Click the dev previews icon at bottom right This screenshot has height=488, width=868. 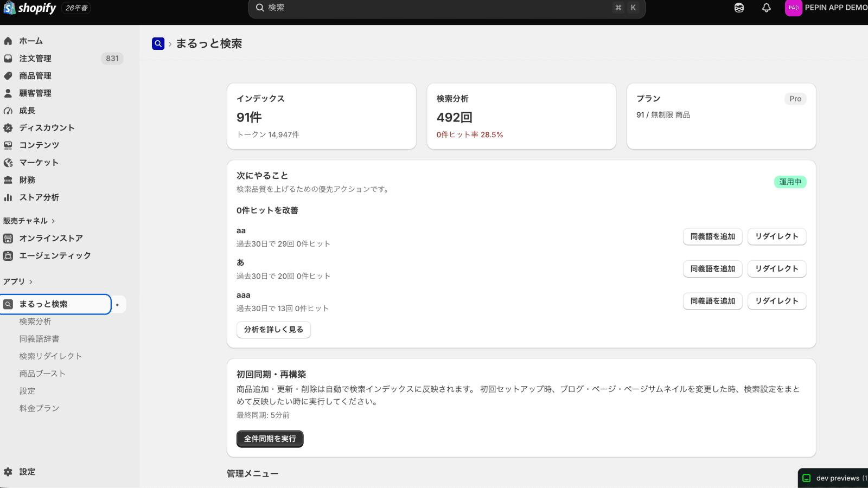click(x=807, y=478)
